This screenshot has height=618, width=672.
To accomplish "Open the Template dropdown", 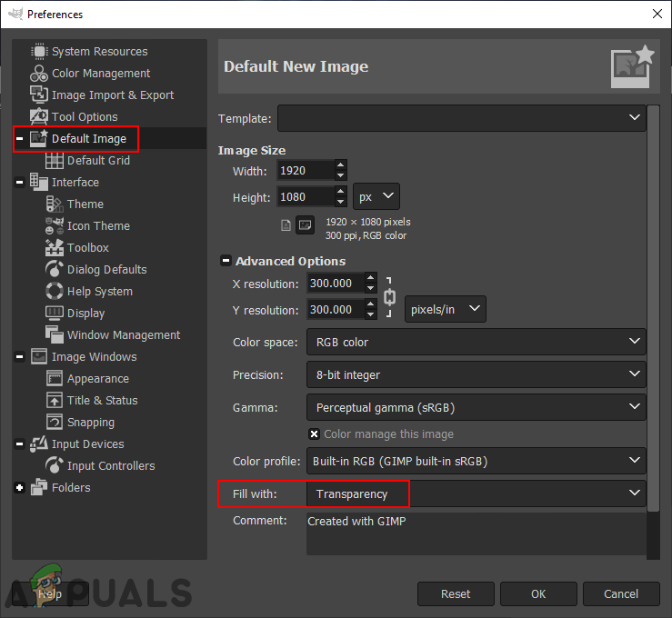I will coord(462,118).
